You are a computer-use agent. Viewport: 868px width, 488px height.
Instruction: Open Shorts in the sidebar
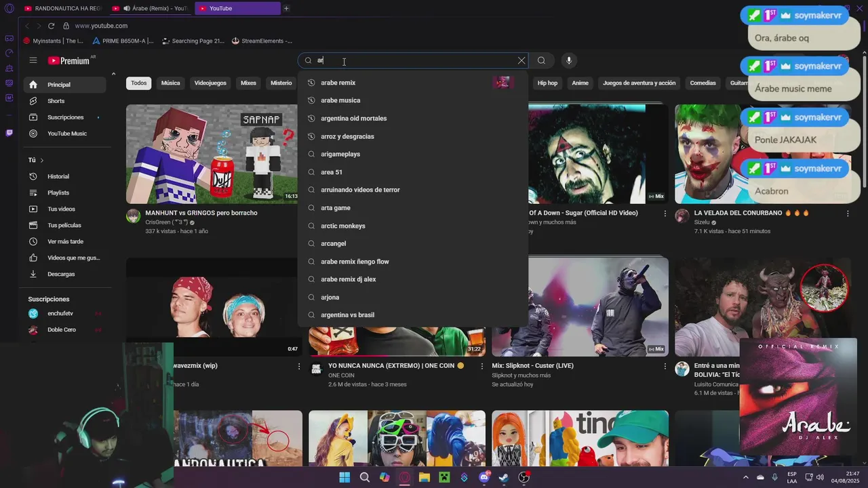click(x=64, y=101)
